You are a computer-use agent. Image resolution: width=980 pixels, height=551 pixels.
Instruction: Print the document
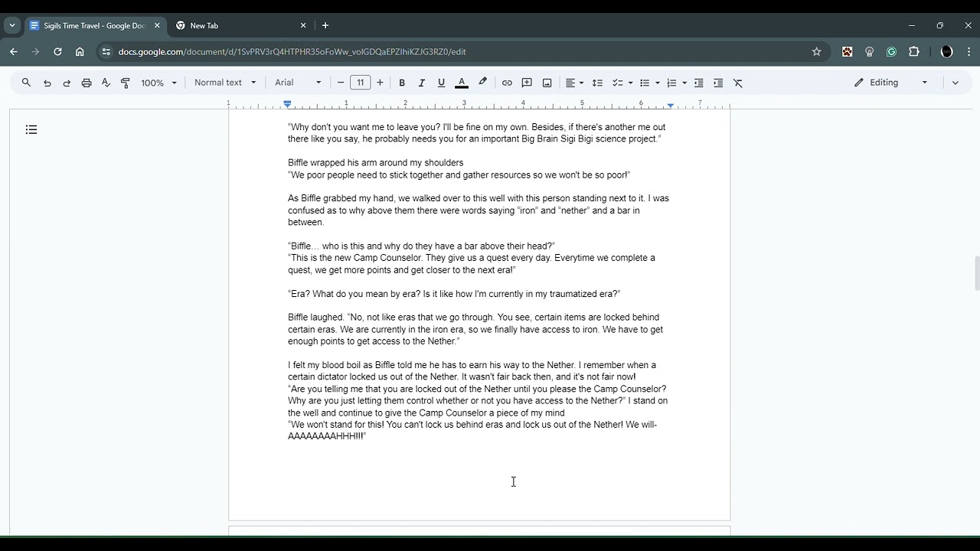point(87,83)
